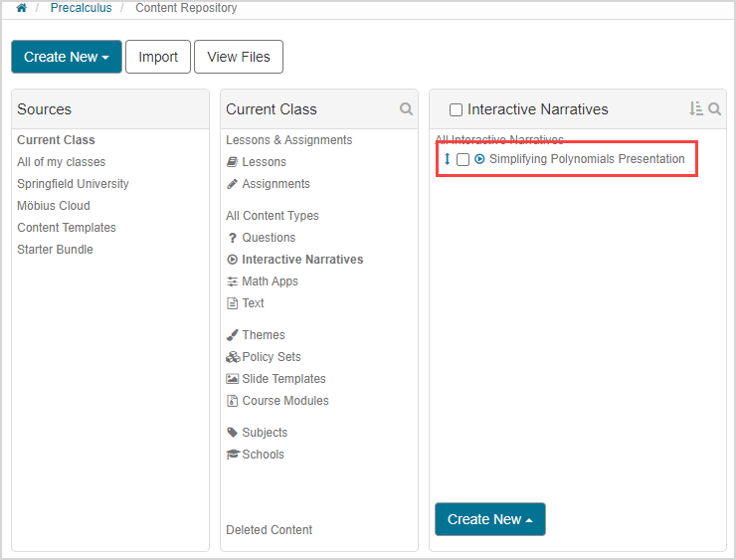Click the search icon in Current Class panel
736x560 pixels.
[x=406, y=109]
